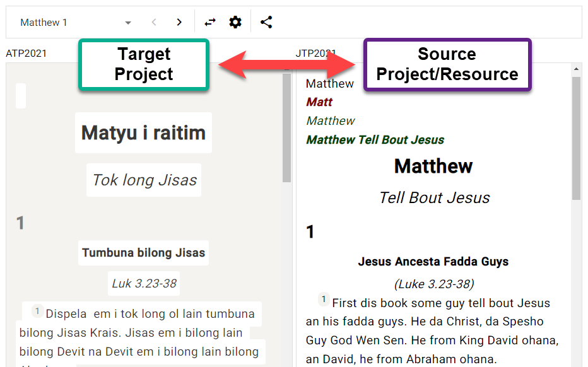Viewport: 588px width, 367px height.
Task: Click scroll-up arrow in the source pane
Action: pyautogui.click(x=576, y=68)
